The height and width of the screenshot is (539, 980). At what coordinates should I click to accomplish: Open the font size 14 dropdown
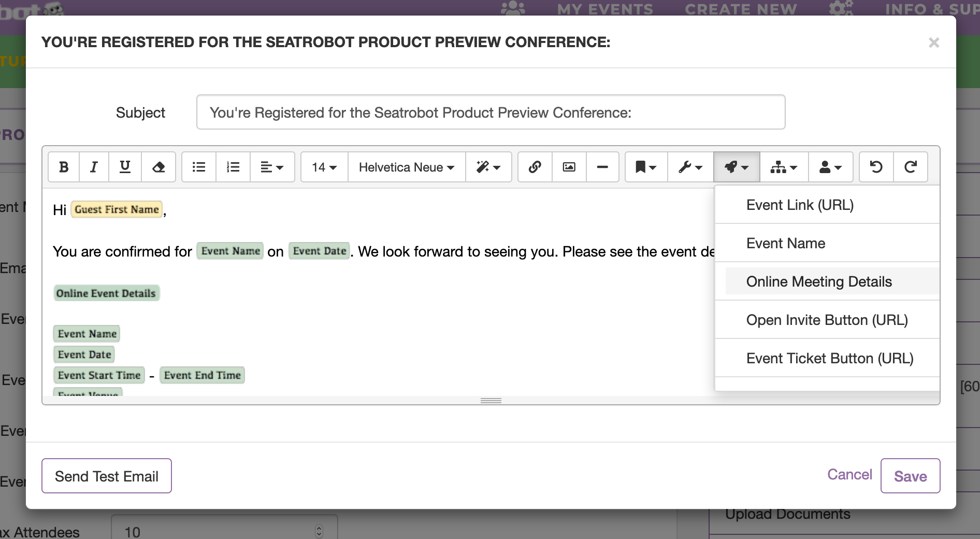(x=324, y=167)
